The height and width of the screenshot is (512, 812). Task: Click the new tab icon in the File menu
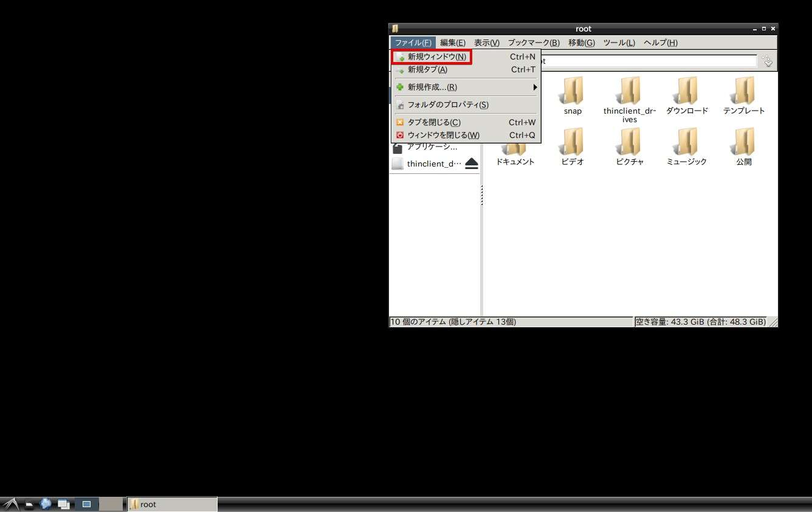400,69
